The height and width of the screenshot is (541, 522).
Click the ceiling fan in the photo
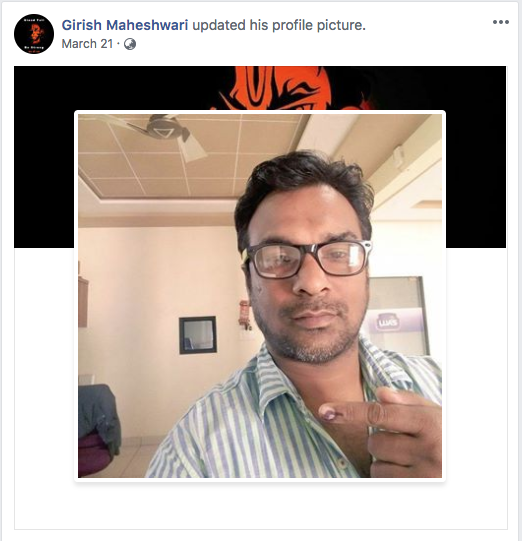(162, 135)
